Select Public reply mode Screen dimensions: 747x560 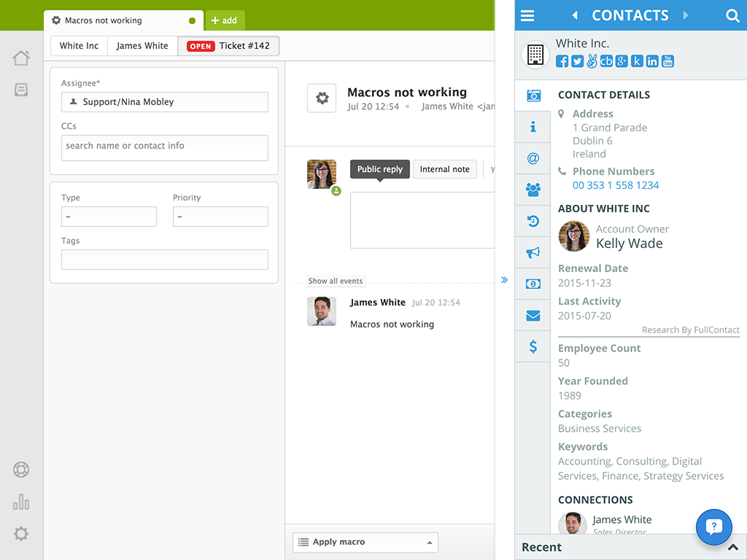pyautogui.click(x=379, y=169)
